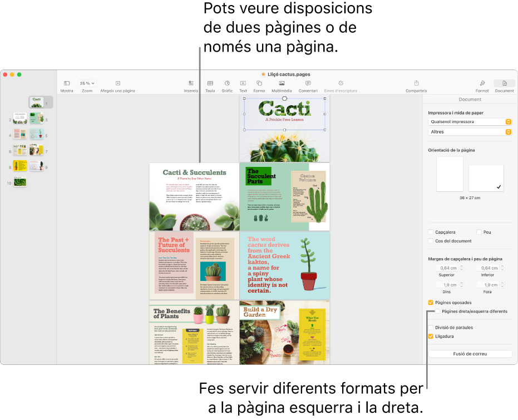Select landscape page orientation thumbnail
The image size is (518, 420).
pos(486,178)
